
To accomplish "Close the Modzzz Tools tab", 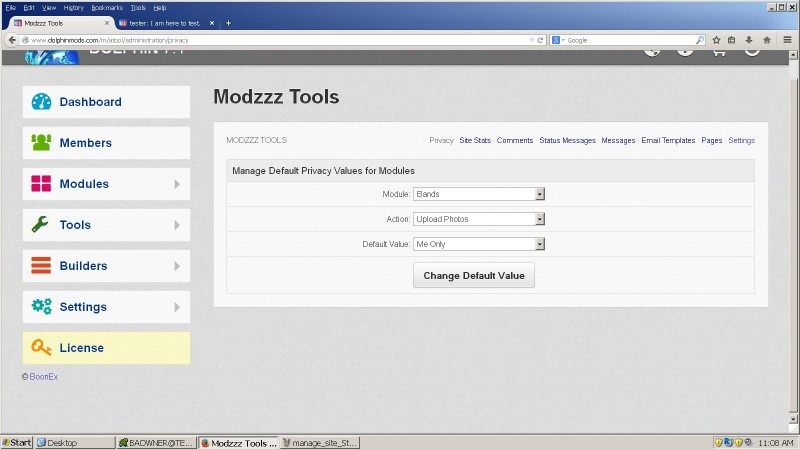I will (107, 23).
